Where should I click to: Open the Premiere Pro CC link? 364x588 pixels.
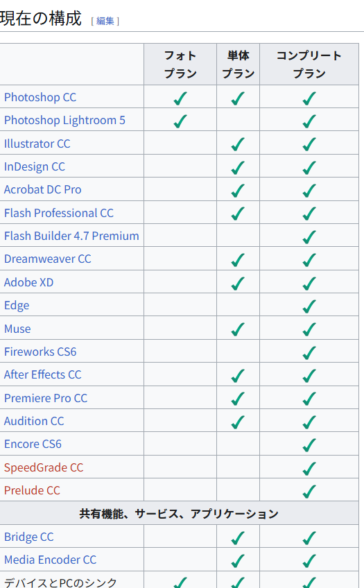[46, 398]
